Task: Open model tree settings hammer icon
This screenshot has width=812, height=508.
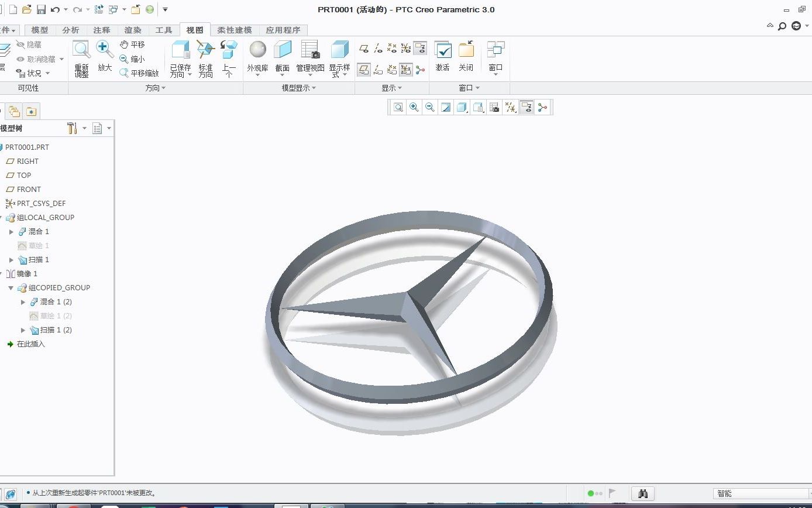Action: pyautogui.click(x=73, y=128)
